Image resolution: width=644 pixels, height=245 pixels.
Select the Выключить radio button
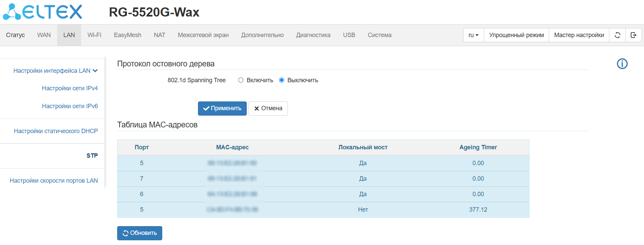pyautogui.click(x=282, y=80)
